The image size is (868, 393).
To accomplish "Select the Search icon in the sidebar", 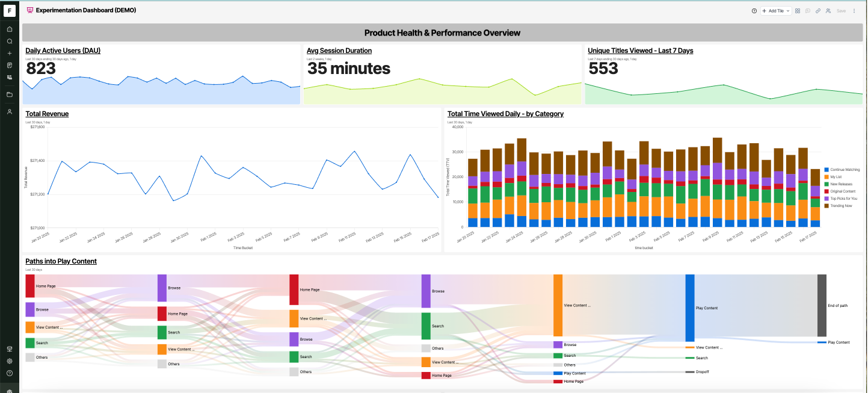I will [9, 41].
